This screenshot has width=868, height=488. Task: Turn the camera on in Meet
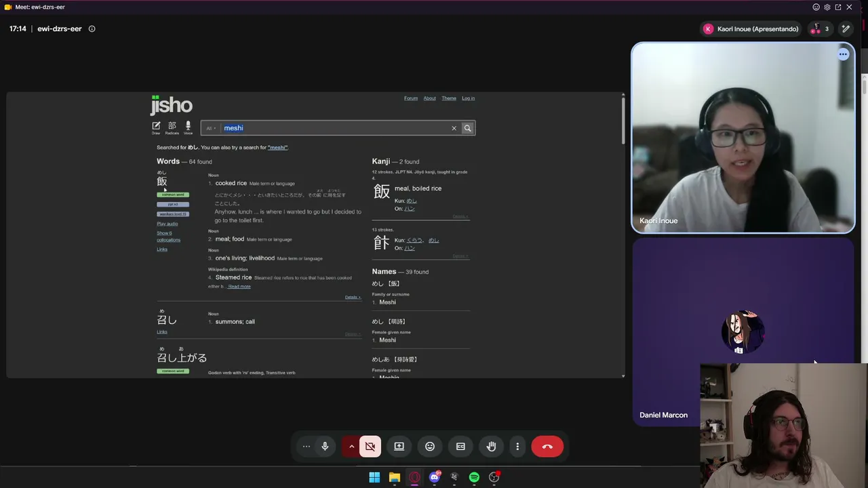(x=370, y=447)
